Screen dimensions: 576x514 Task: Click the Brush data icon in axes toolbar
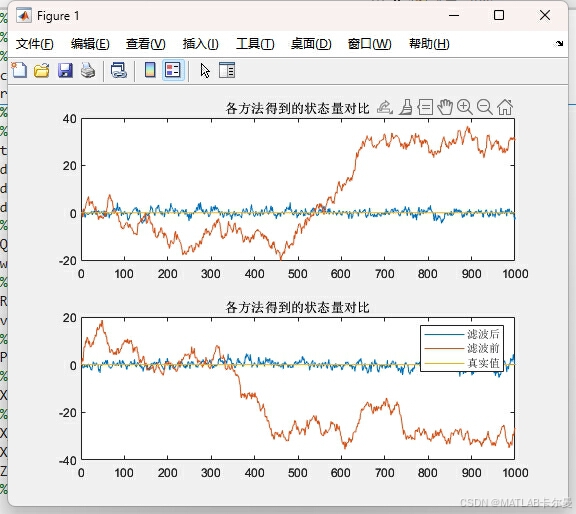(x=406, y=107)
